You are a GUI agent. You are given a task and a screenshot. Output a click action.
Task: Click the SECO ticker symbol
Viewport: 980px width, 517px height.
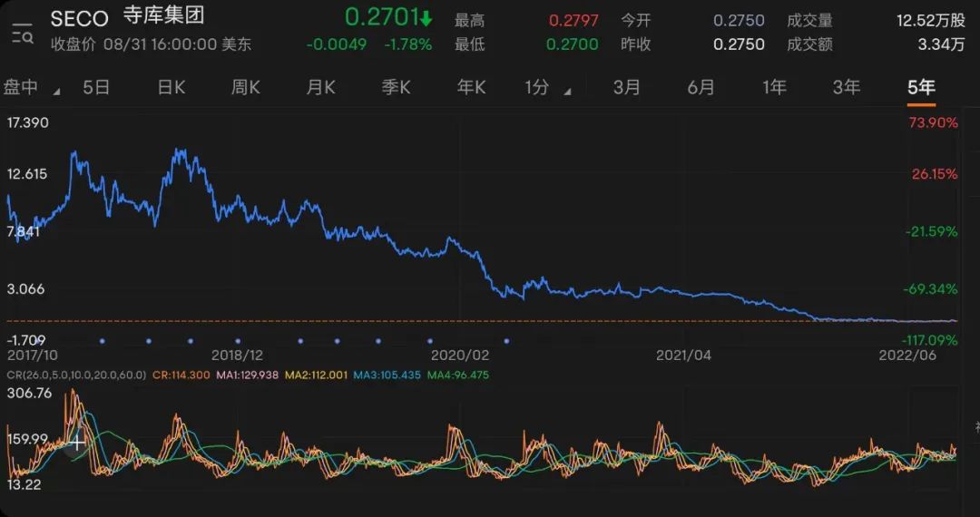[79, 19]
